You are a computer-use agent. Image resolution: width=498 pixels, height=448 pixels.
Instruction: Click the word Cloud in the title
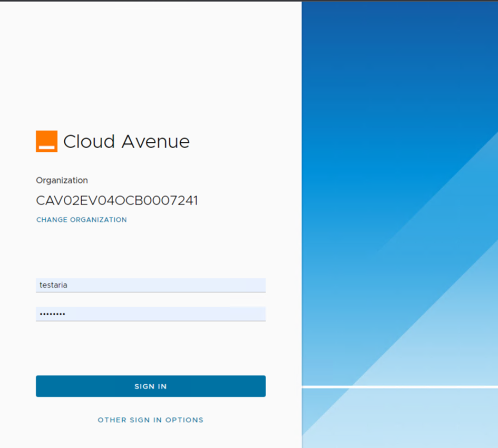click(89, 142)
